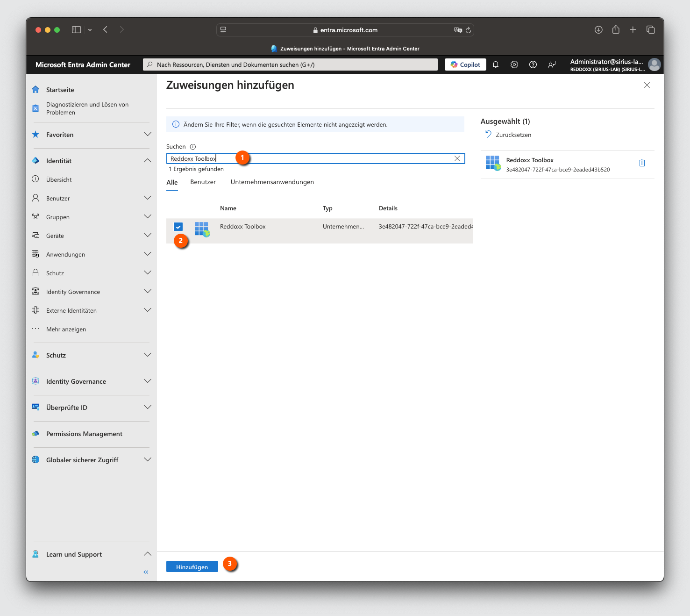Remove Reddoxx Toolbox with trash icon
The width and height of the screenshot is (690, 616).
(642, 163)
